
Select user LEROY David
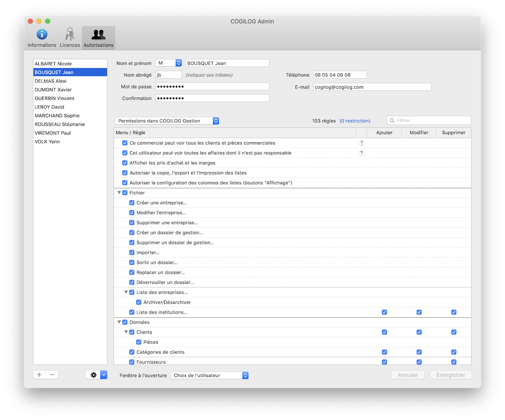click(x=70, y=107)
